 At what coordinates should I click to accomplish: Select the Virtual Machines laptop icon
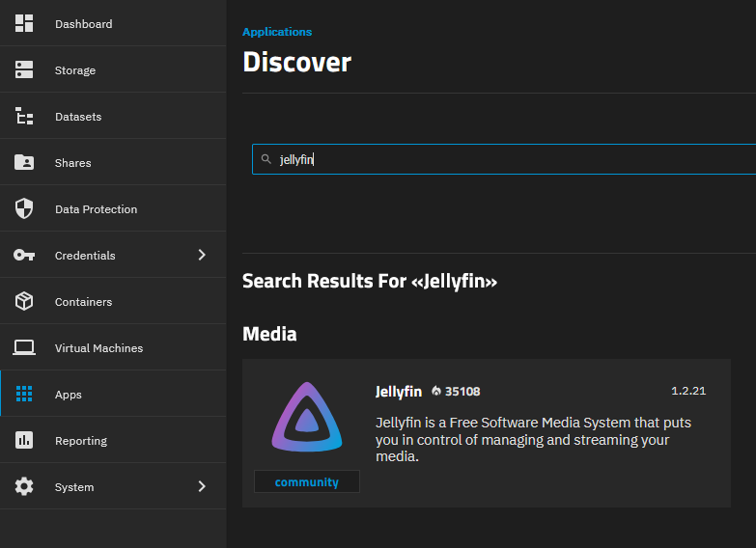tap(24, 347)
